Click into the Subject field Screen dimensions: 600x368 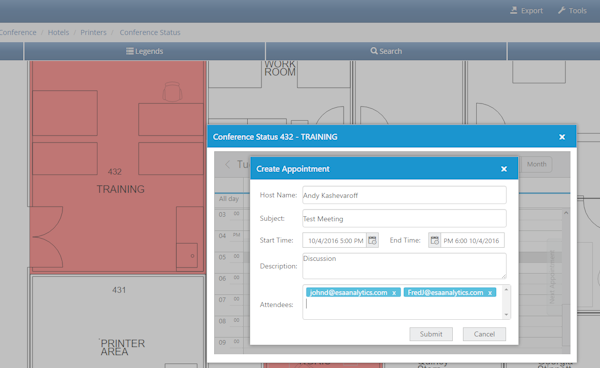point(404,218)
